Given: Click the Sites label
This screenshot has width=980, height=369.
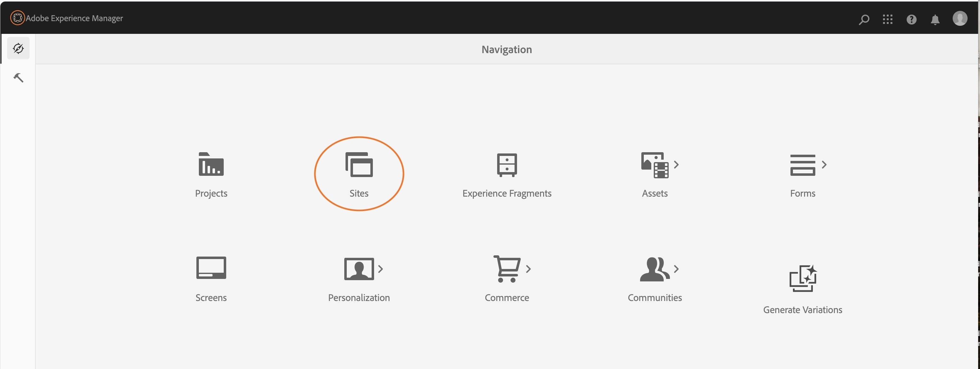Looking at the screenshot, I should coord(359,193).
